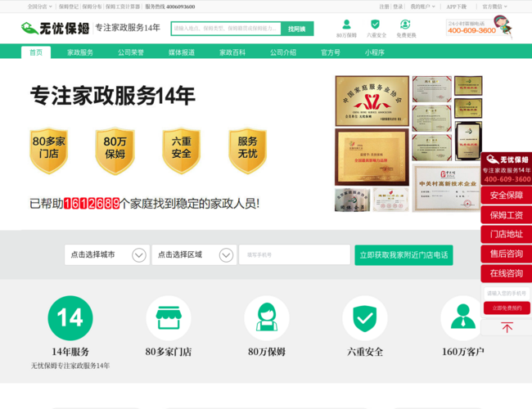The width and height of the screenshot is (532, 409).
Task: Focus the 填写手机号 input field
Action: (x=295, y=254)
